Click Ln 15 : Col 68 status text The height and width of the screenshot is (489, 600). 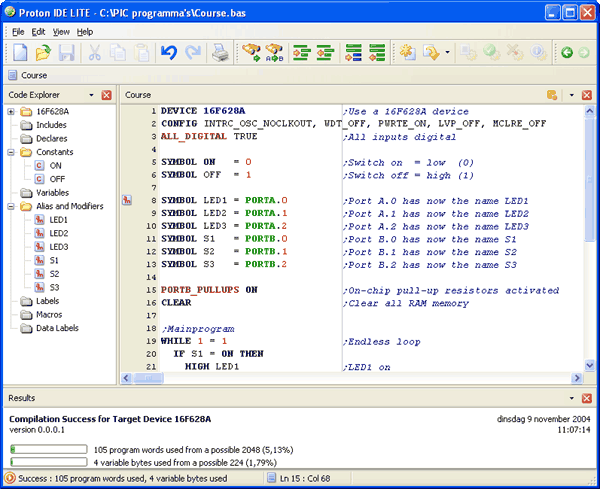305,478
